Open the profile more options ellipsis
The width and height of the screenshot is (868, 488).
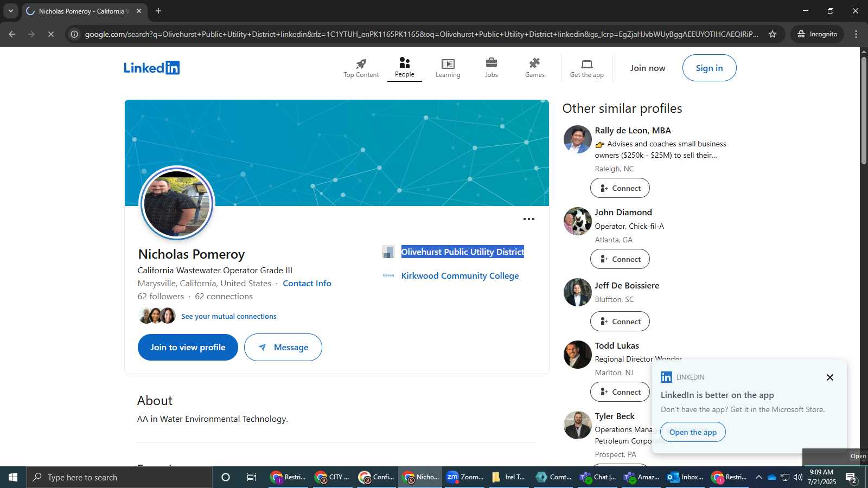[529, 219]
